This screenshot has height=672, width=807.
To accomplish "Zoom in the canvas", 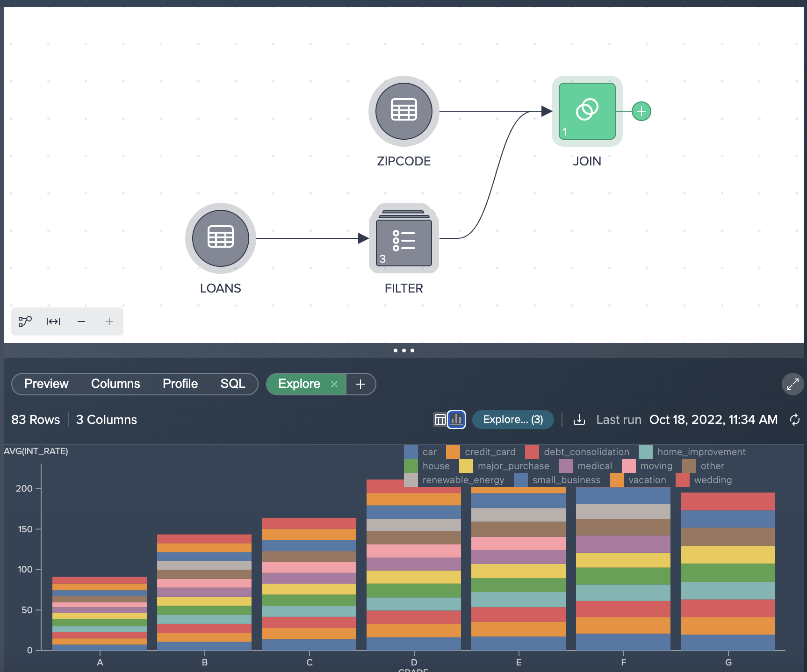I will click(x=109, y=322).
